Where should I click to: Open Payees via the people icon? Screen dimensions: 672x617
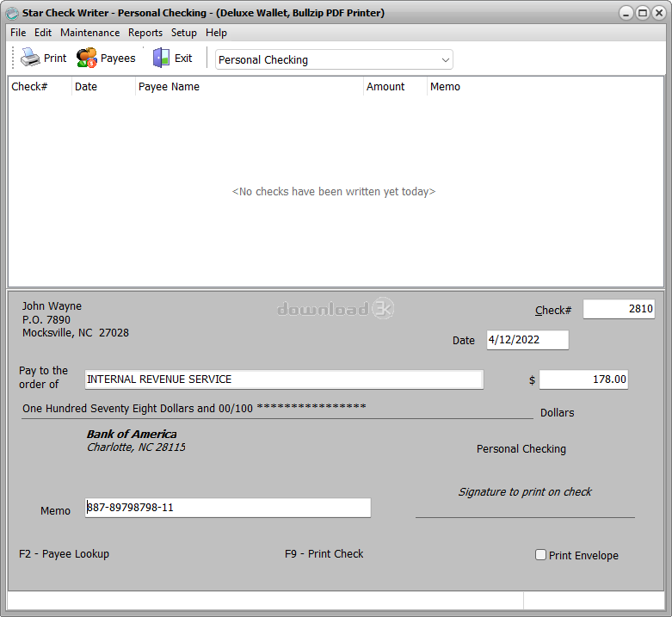(87, 58)
